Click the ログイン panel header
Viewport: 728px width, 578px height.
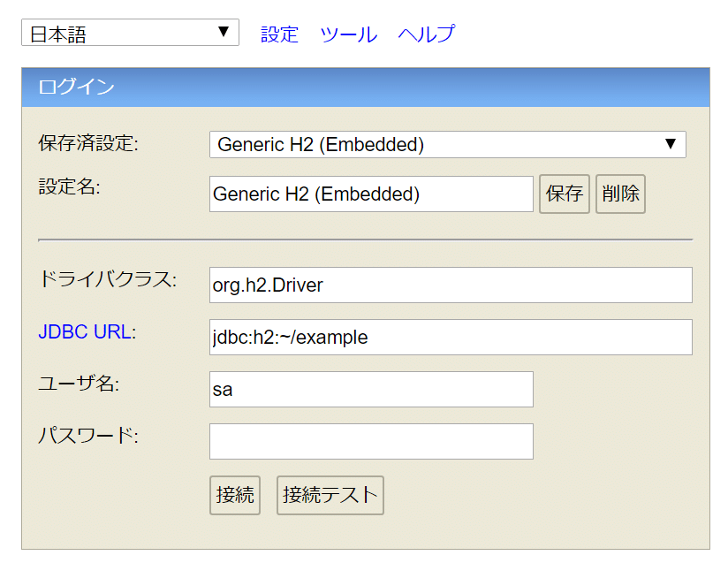(365, 87)
